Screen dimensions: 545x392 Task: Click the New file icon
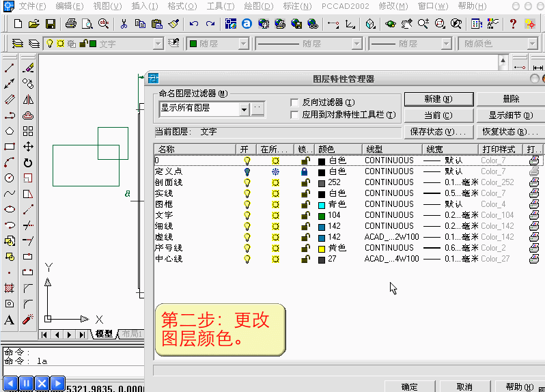pos(18,24)
